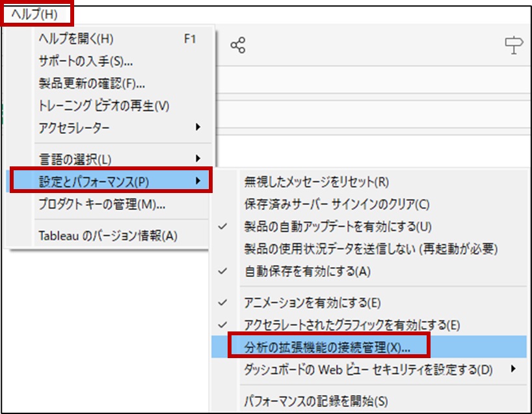Select 保存済みサーバー サインインのクリア(C)
Screen dimensions: 532x414
[x=336, y=204]
